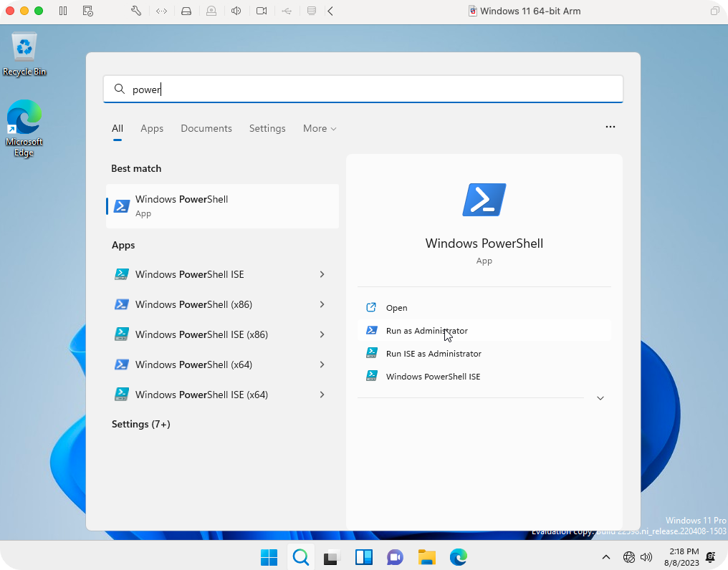
Task: Select the Microsoft Edge desktop shortcut
Action: tap(24, 128)
